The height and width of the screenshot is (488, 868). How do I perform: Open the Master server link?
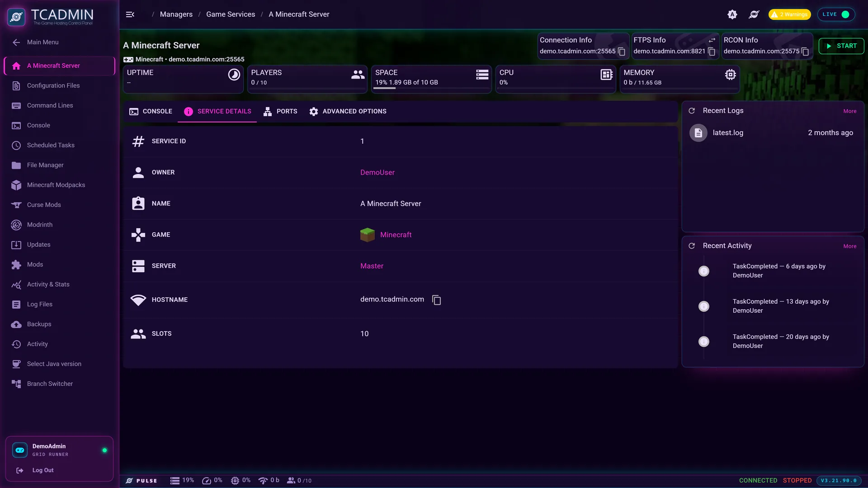(x=372, y=266)
